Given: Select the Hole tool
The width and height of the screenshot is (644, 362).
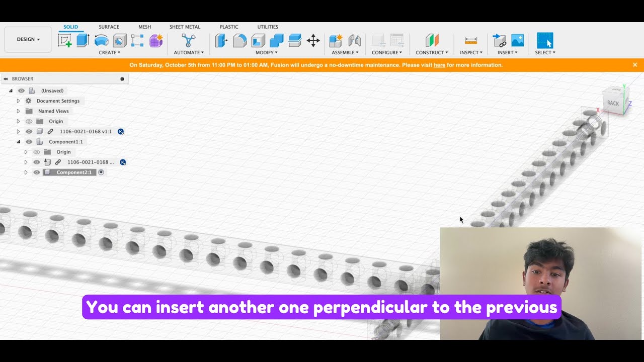Looking at the screenshot, I should 120,41.
